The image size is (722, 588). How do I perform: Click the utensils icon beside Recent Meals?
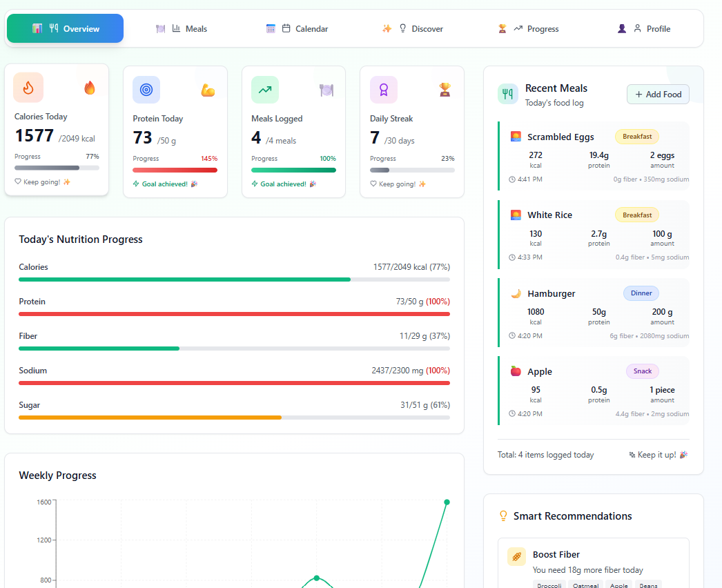coord(508,94)
